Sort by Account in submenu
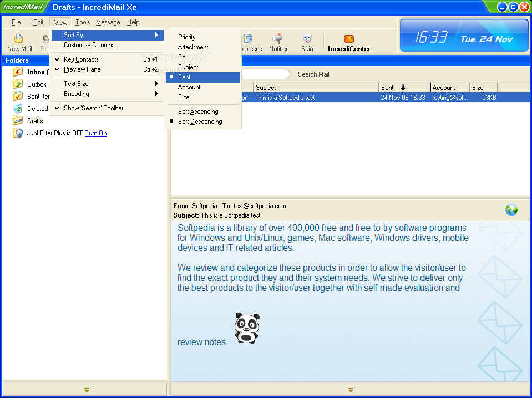 tap(202, 87)
